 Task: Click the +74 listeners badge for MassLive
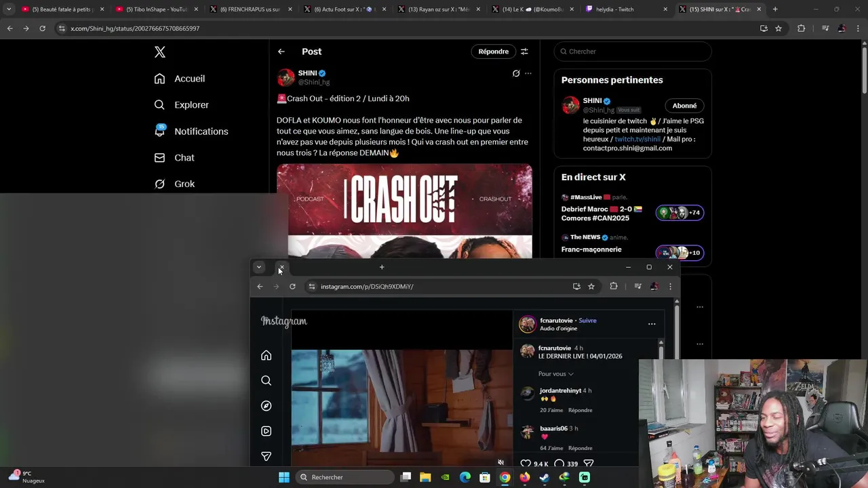point(679,213)
